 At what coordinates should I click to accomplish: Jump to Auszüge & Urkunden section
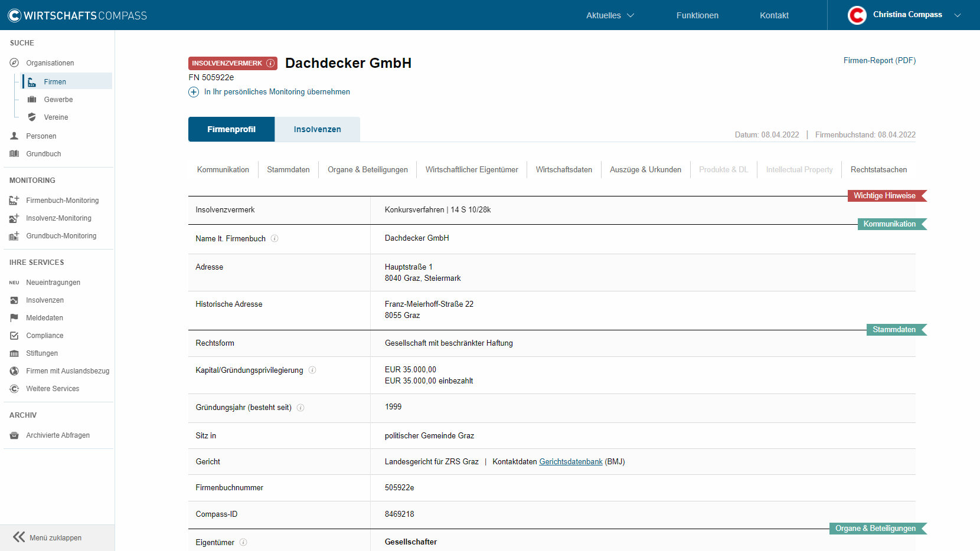click(645, 169)
